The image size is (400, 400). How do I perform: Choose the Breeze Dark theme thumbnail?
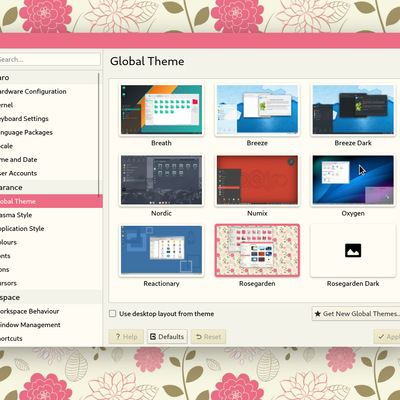click(x=353, y=110)
